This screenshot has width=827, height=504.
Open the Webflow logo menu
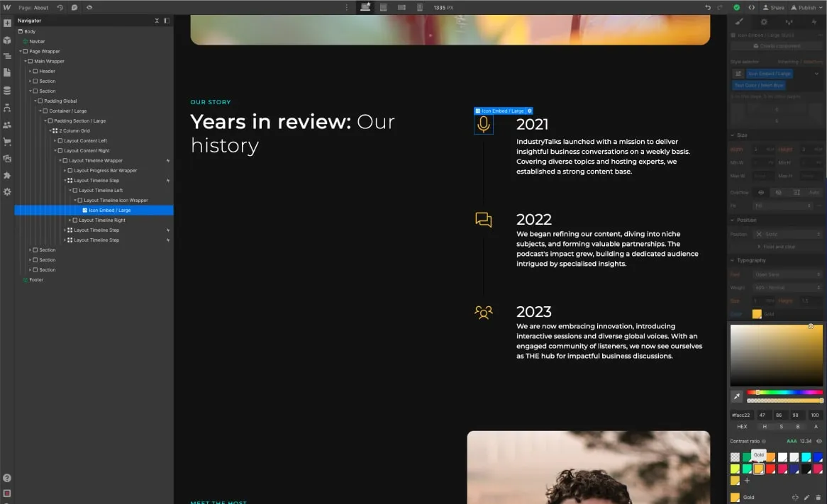coord(7,7)
